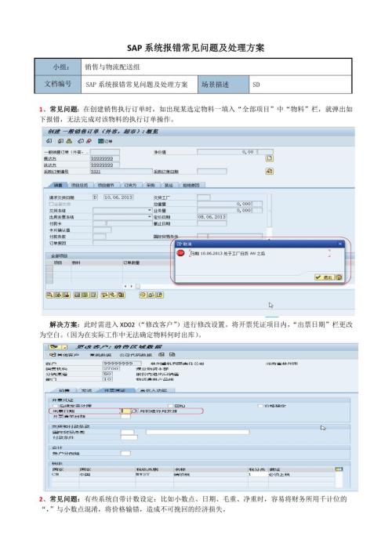Toggle the complete delivery checkbox
This screenshot has height=554, width=392.
click(51, 204)
